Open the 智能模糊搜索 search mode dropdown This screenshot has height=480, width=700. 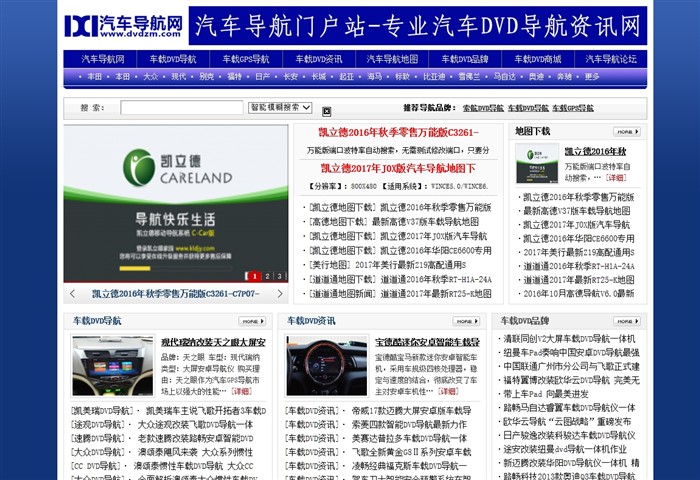point(280,107)
